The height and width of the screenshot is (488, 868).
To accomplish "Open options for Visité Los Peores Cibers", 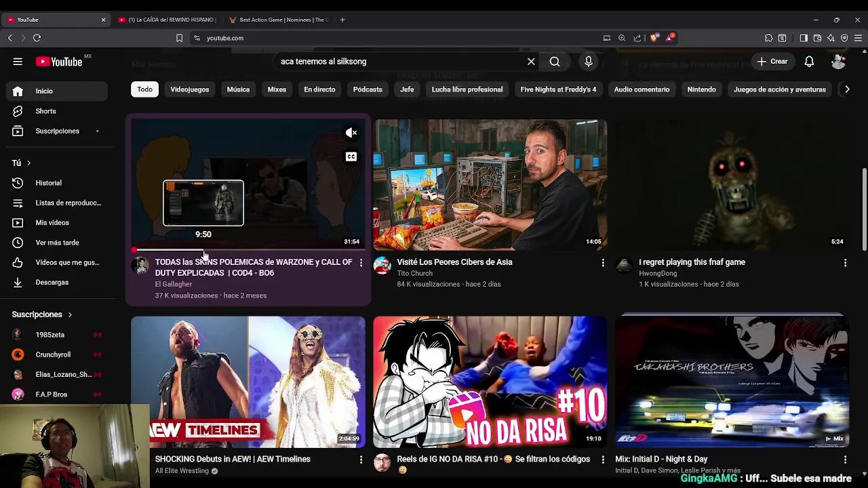I will 603,263.
